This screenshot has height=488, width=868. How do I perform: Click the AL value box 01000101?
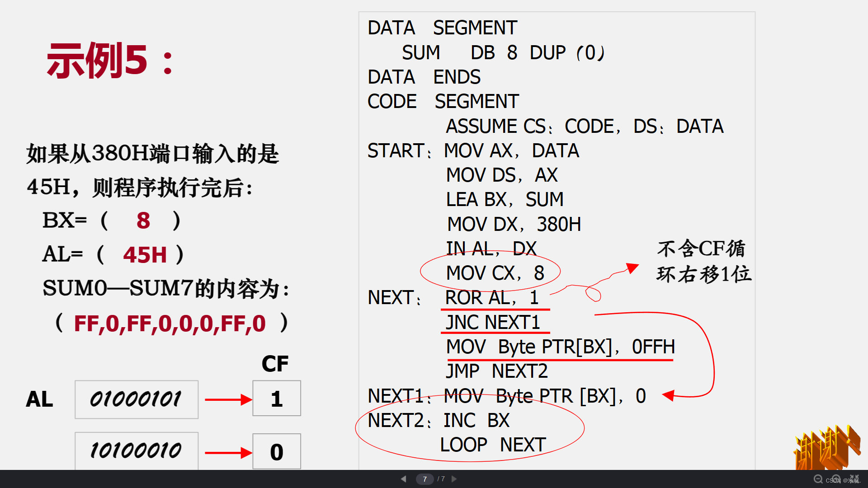tap(136, 399)
